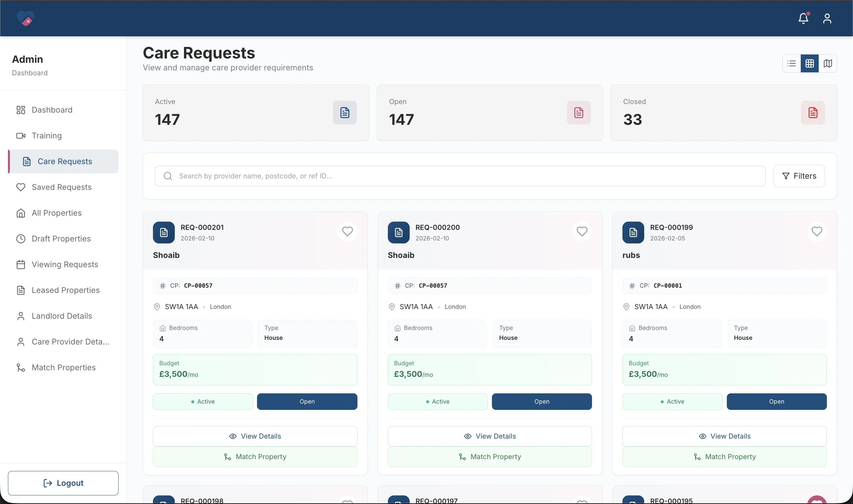
Task: Switch to grid view
Action: click(809, 63)
